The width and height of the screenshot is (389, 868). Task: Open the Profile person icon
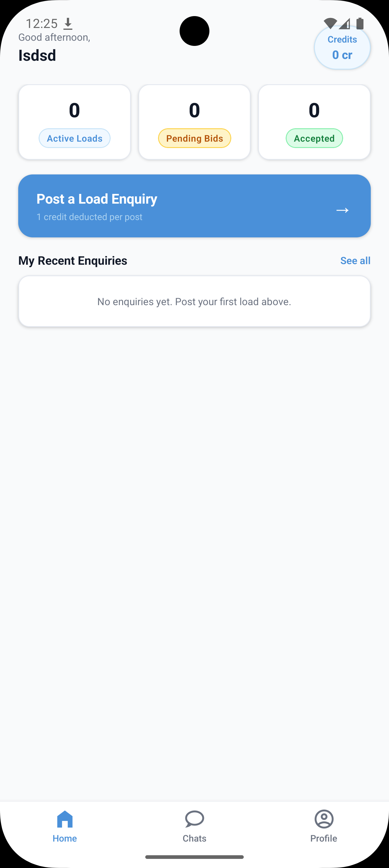point(324,819)
